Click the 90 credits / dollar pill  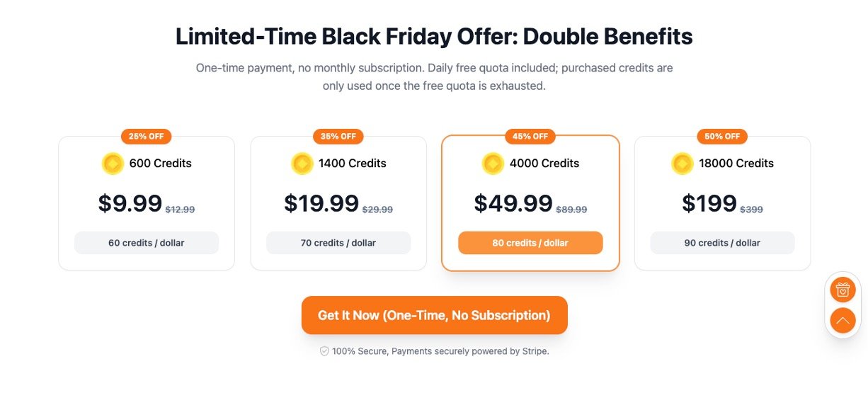[x=722, y=243]
